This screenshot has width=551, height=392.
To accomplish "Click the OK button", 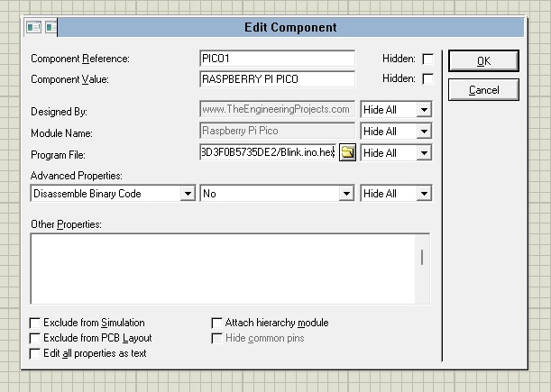I will click(483, 60).
